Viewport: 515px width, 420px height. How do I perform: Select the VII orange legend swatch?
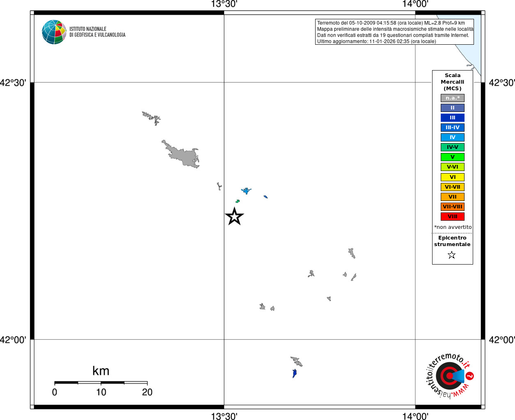click(453, 197)
